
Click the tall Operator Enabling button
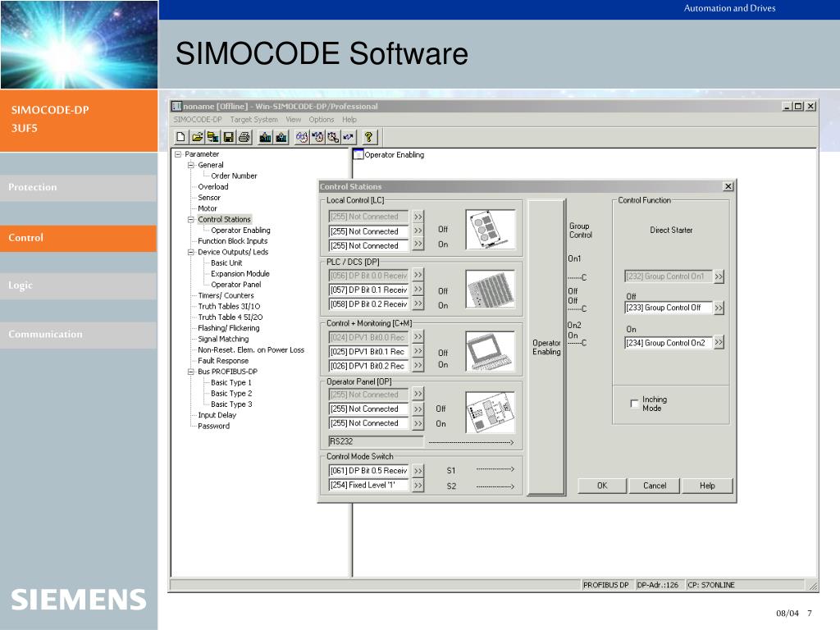click(546, 347)
